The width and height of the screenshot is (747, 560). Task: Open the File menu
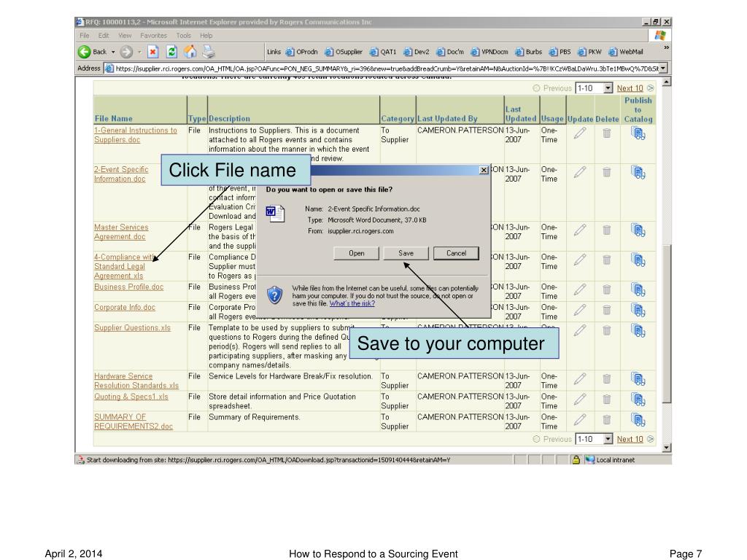pos(85,36)
